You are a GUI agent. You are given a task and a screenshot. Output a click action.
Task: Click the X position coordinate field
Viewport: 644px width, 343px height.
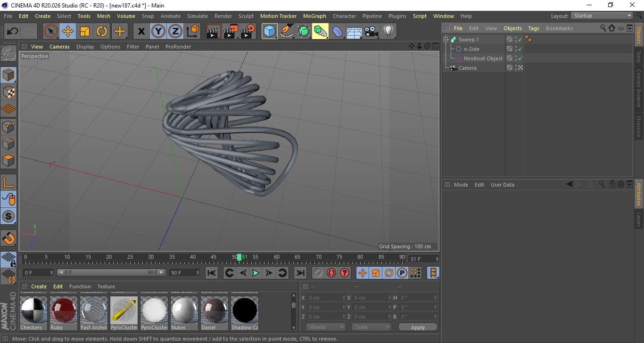326,298
